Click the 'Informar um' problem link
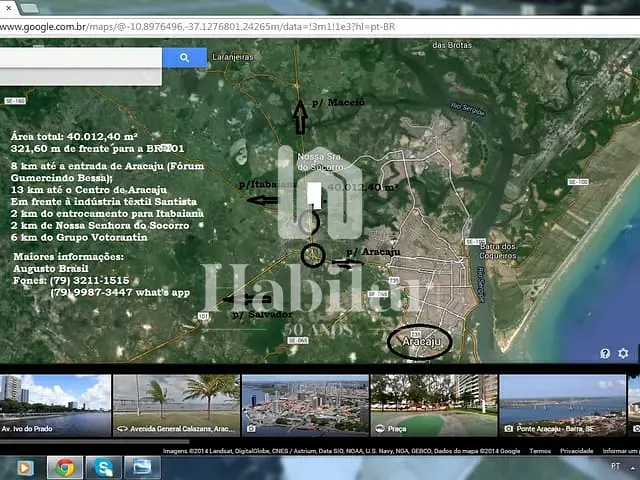Viewport: 640px width, 480px height. click(621, 451)
